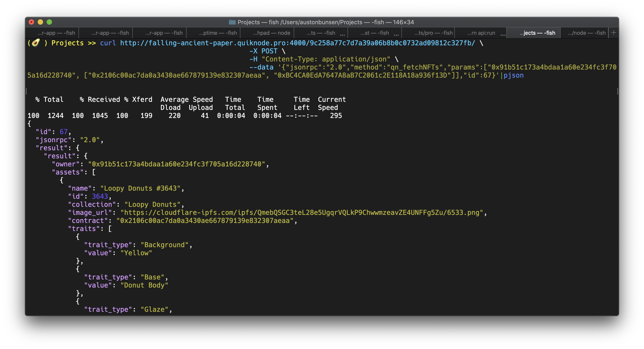Click the asset id value 3643
This screenshot has width=644, height=349.
point(100,196)
